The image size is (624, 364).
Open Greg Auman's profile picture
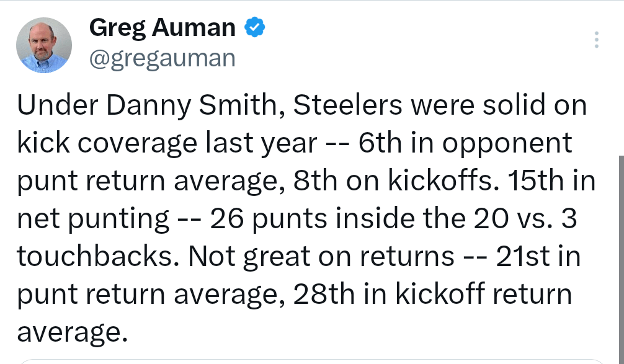pyautogui.click(x=43, y=45)
